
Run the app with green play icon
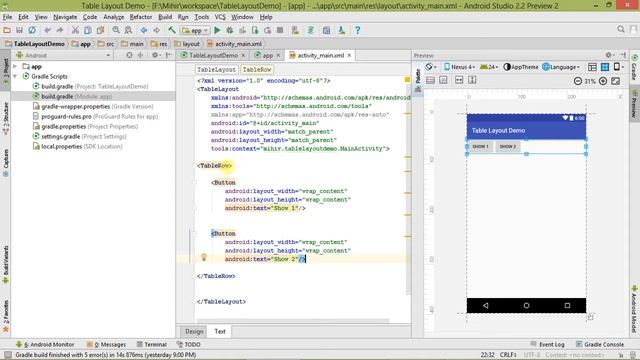[217, 30]
